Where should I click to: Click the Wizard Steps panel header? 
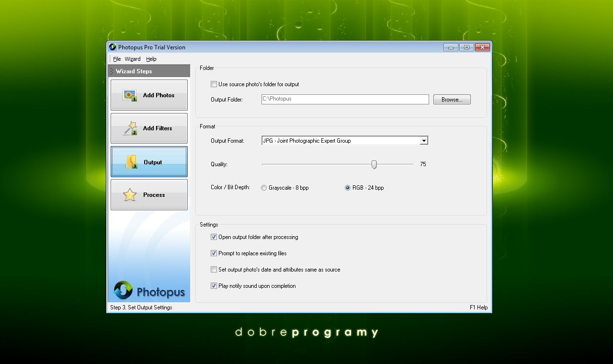pyautogui.click(x=149, y=71)
